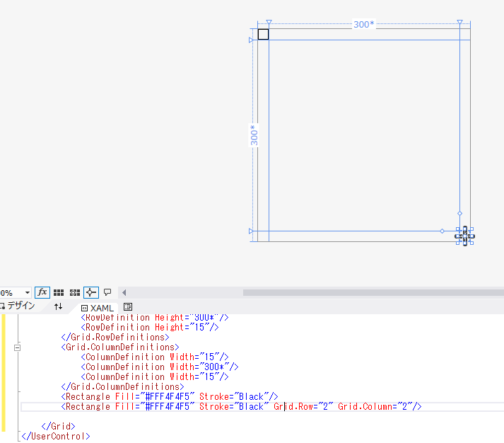Click the last ColumnDefinition Width="15" line
504x443 pixels.
click(x=155, y=377)
